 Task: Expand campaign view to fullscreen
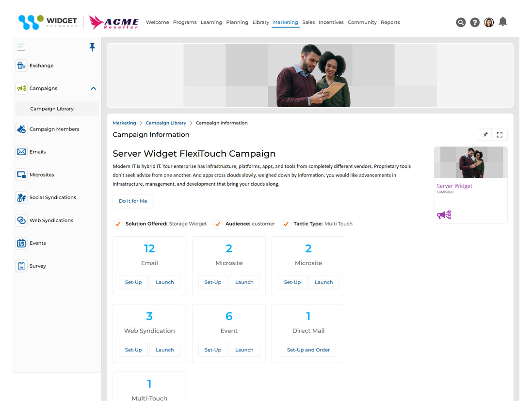click(500, 134)
